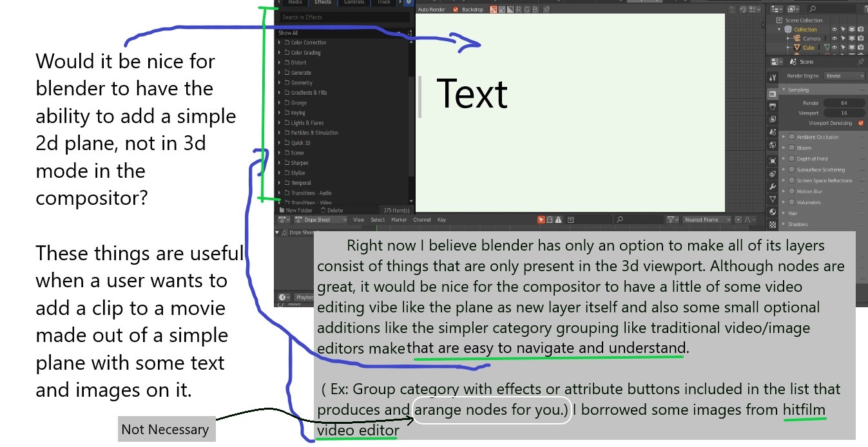Select the Alpha display channel icon

[510, 10]
